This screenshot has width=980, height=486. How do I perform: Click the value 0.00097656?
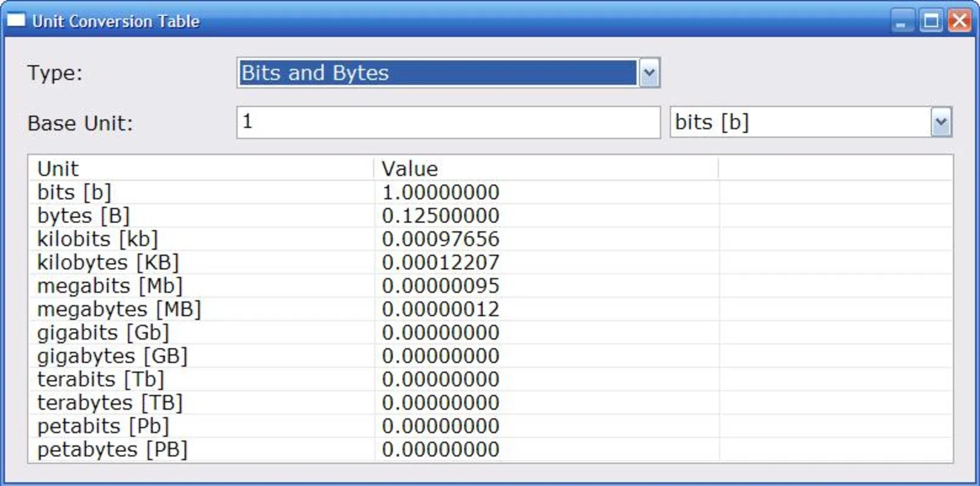pyautogui.click(x=441, y=239)
